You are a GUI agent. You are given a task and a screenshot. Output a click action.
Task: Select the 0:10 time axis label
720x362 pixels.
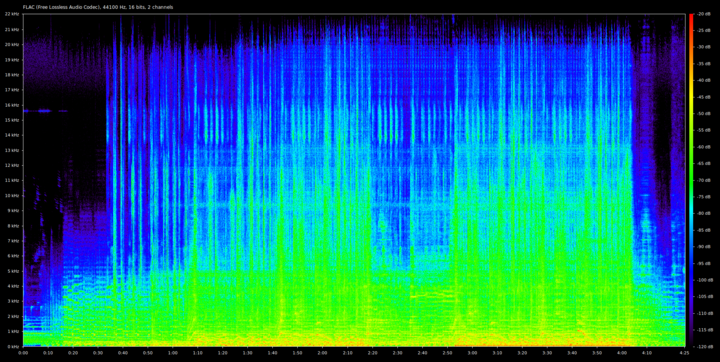point(48,353)
